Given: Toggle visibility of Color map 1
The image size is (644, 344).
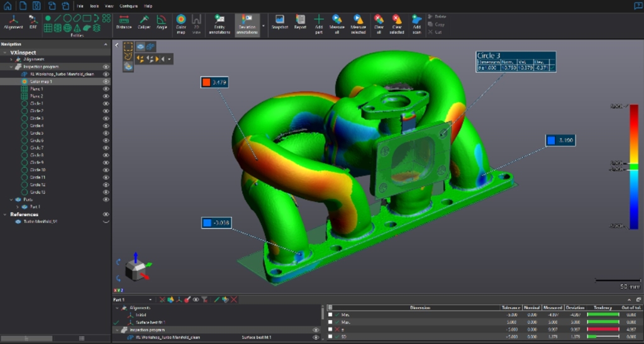Looking at the screenshot, I should pos(106,81).
